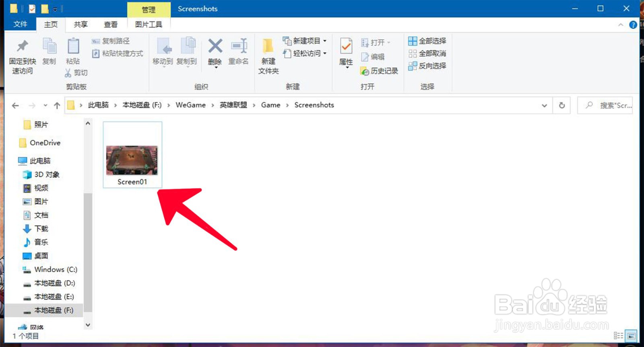644x347 pixels.
Task: Click navigation pane scroll down arrow
Action: point(88,325)
